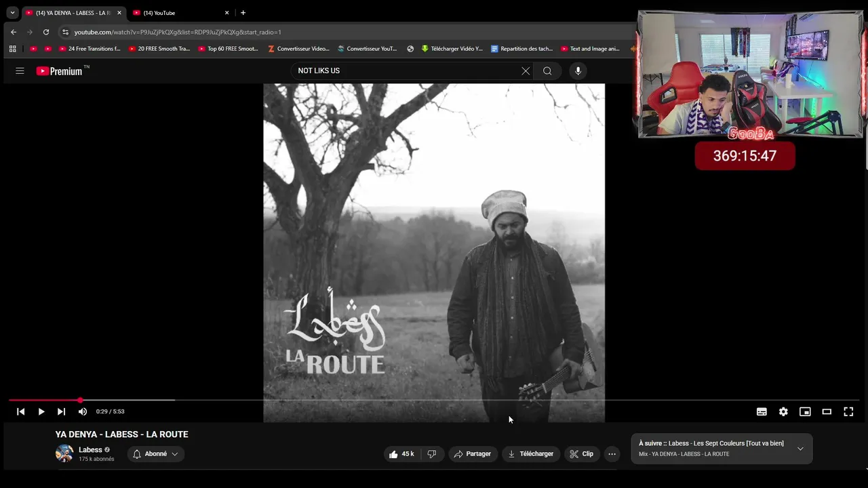Skip to next video
The image size is (868, 488).
click(61, 411)
